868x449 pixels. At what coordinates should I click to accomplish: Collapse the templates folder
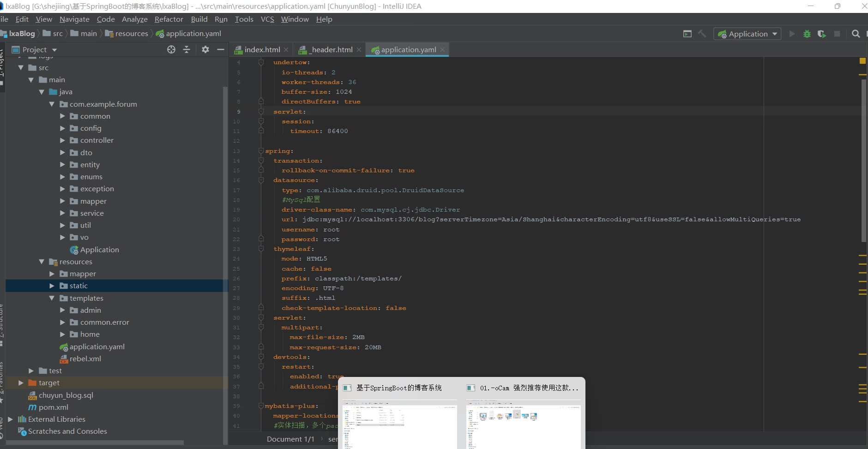52,298
